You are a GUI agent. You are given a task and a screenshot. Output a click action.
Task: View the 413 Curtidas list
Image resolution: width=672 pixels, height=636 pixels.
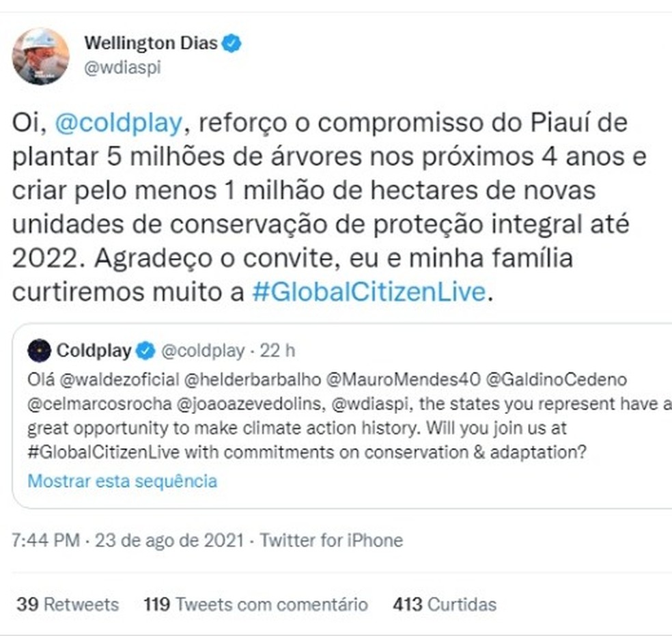(x=445, y=605)
